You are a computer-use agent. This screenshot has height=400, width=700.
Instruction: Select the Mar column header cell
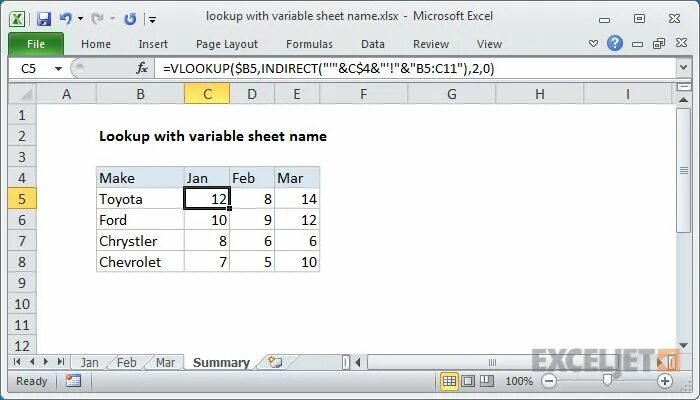pos(297,178)
